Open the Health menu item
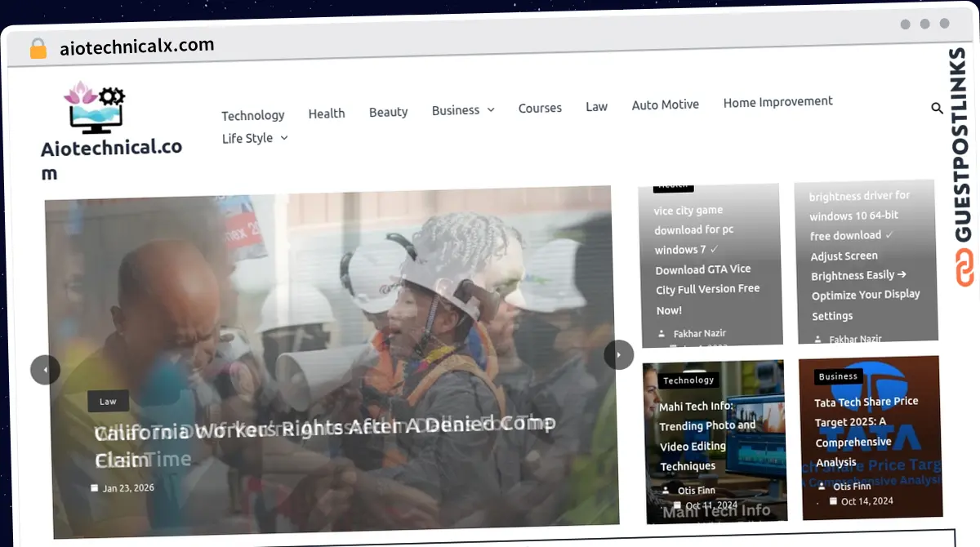Screen dimensions: 980x547 [x=327, y=113]
